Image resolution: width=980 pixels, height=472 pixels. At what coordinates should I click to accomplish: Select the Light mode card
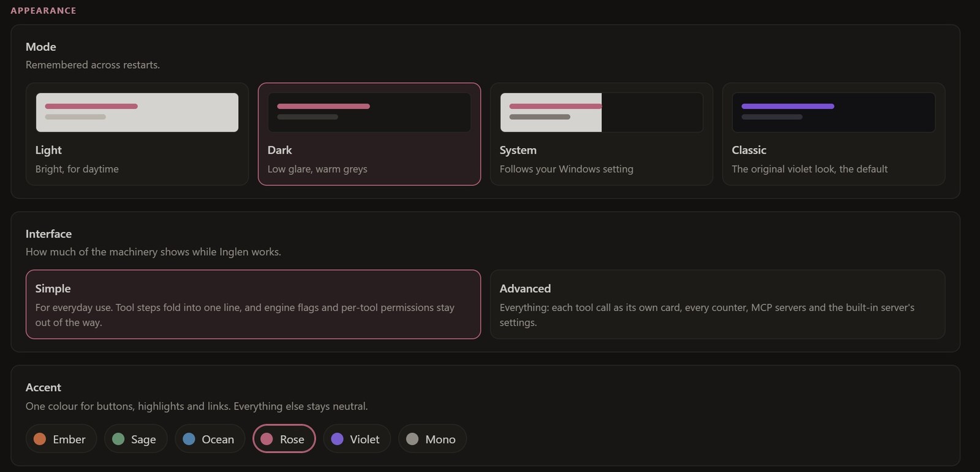point(137,134)
